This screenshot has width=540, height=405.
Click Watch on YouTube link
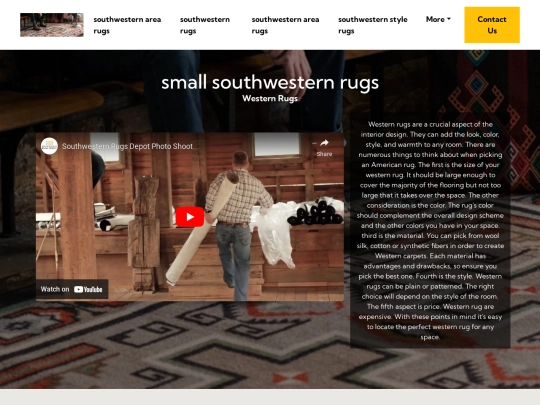point(72,289)
